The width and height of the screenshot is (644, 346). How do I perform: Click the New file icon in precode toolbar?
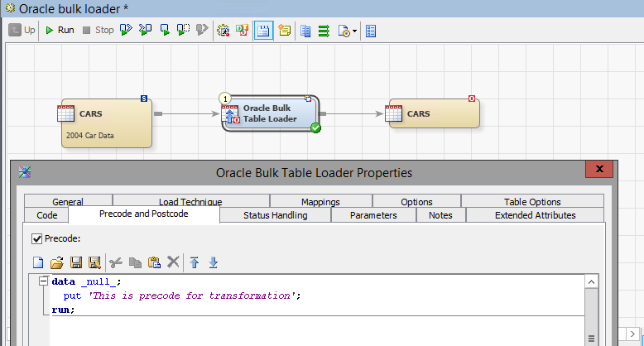tap(37, 262)
